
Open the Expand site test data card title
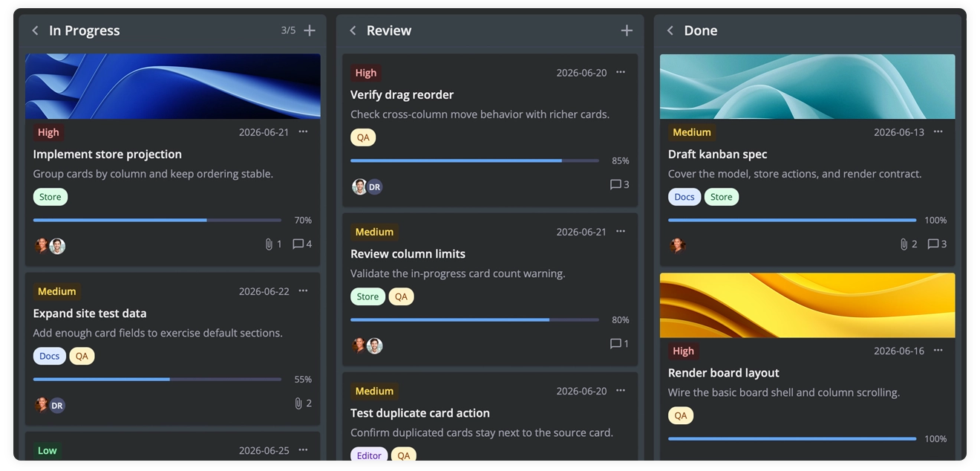coord(90,313)
